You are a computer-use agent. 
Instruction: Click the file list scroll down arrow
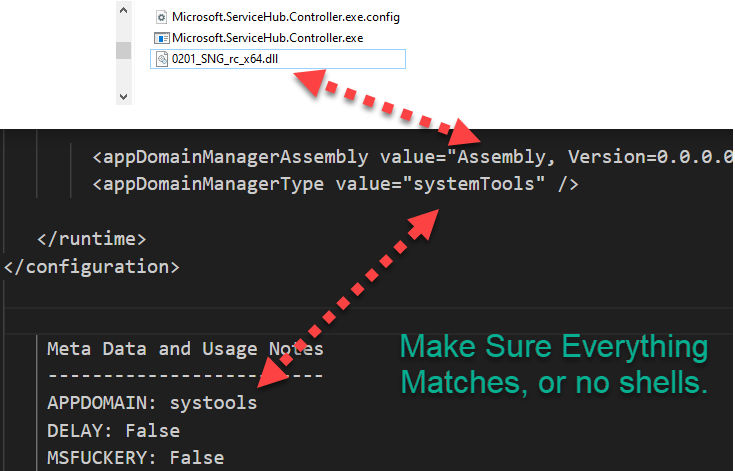(123, 97)
